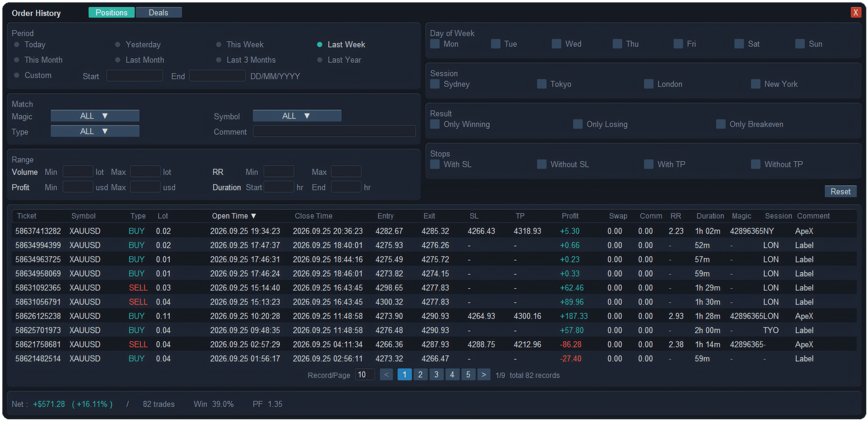The height and width of the screenshot is (421, 868).
Task: Check the Fri day filter
Action: (678, 44)
